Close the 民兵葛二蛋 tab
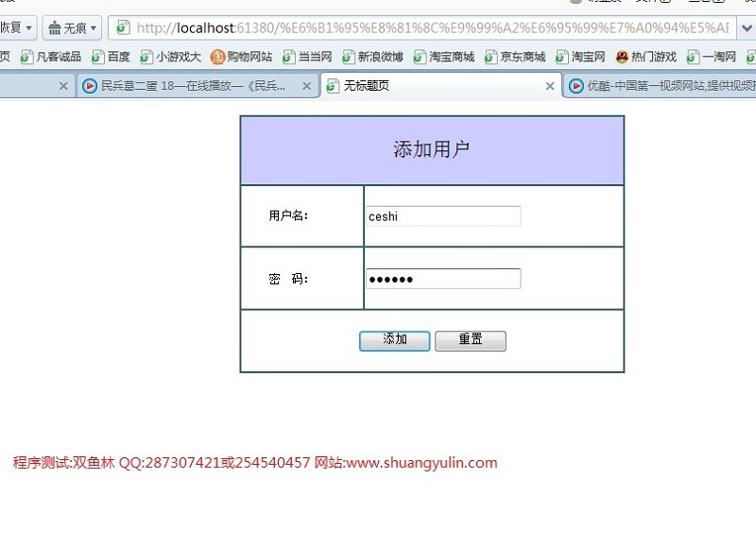The width and height of the screenshot is (756, 548). pyautogui.click(x=306, y=86)
